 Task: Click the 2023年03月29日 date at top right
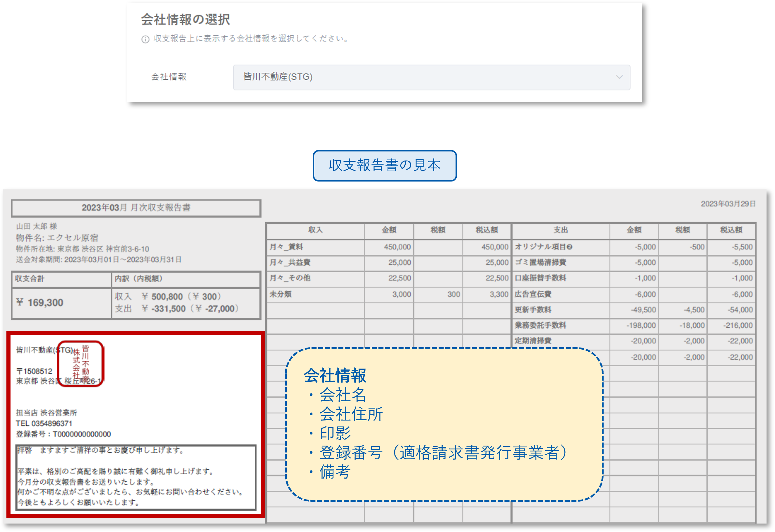[x=728, y=204]
